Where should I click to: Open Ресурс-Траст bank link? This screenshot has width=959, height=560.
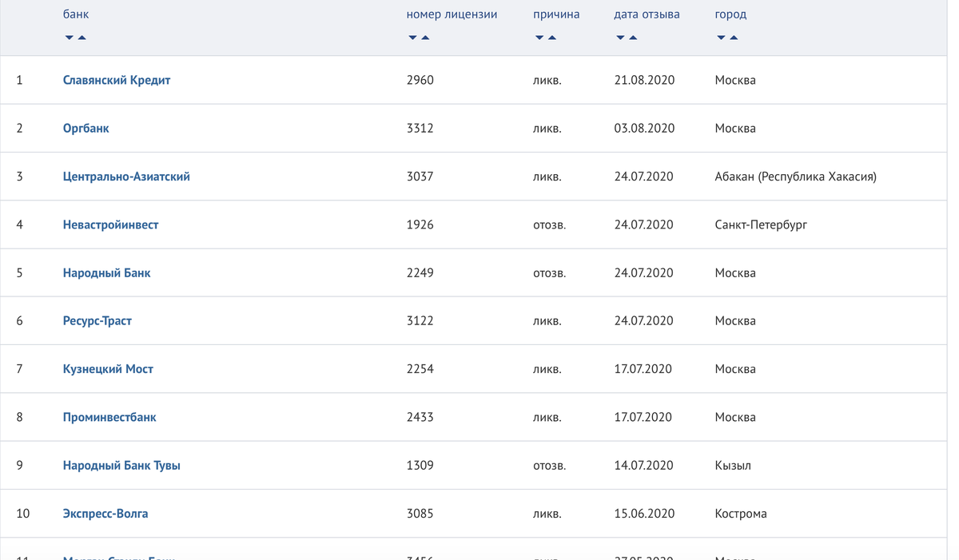pyautogui.click(x=97, y=320)
